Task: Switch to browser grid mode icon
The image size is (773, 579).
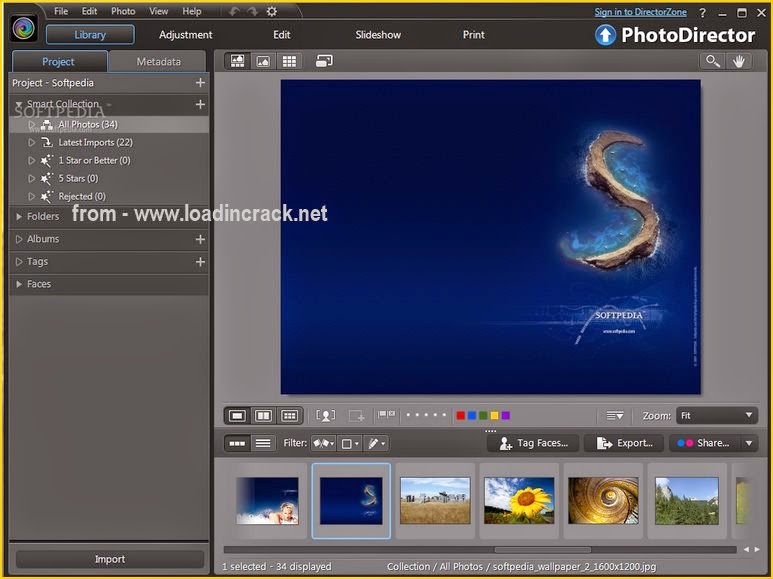Action: (x=289, y=61)
